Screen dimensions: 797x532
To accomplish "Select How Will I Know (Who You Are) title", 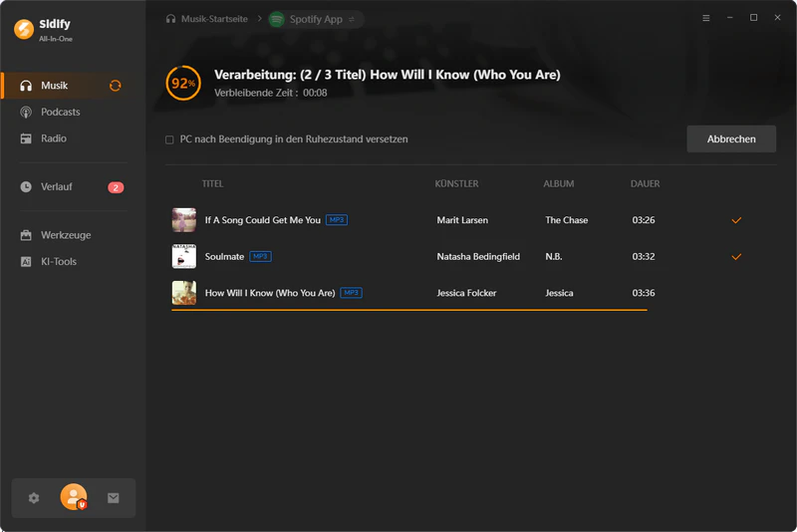I will pos(270,293).
